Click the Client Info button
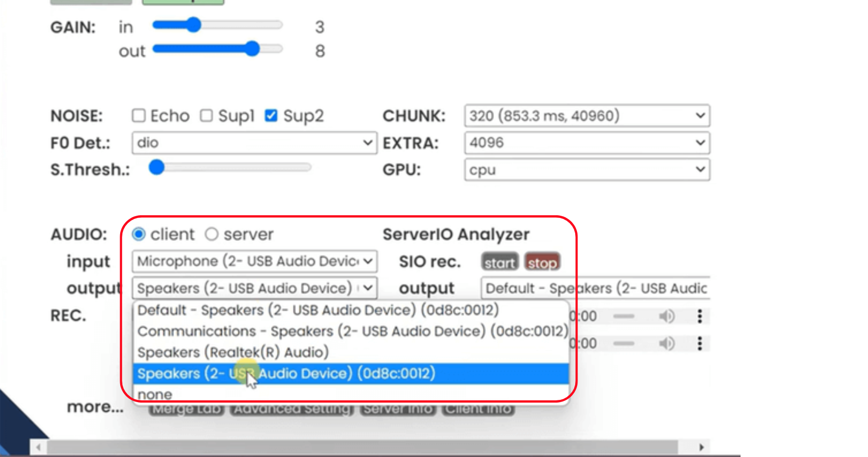 (x=478, y=408)
